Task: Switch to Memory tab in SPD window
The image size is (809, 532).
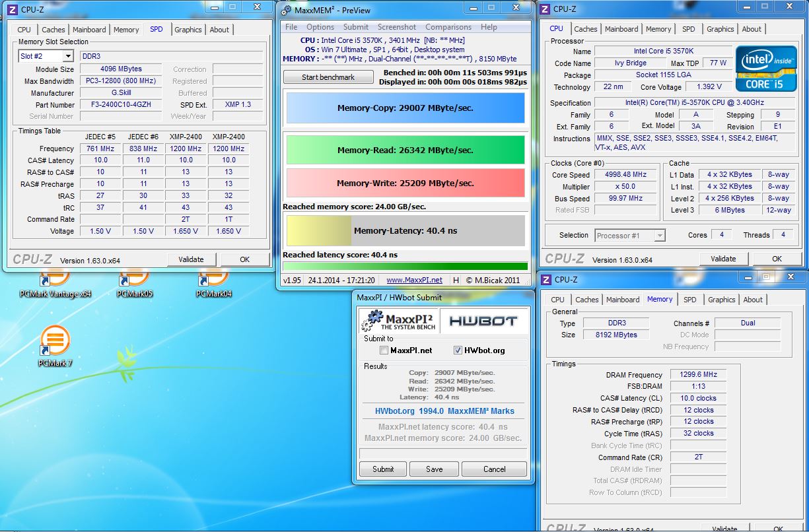Action: [x=126, y=30]
